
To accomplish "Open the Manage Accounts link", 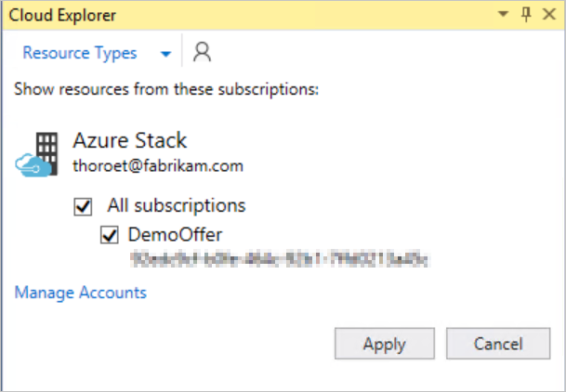I will (x=81, y=293).
